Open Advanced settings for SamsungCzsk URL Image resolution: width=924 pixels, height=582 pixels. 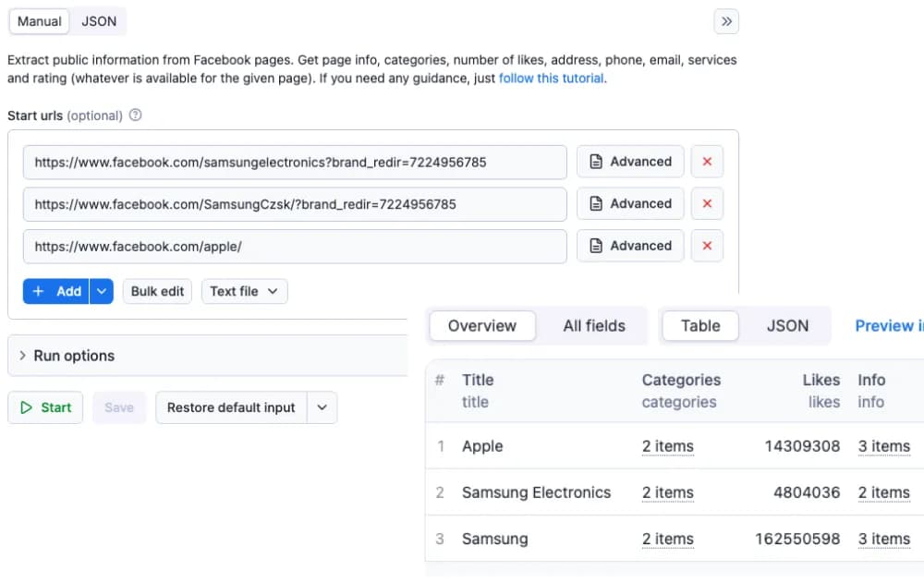[x=630, y=204]
